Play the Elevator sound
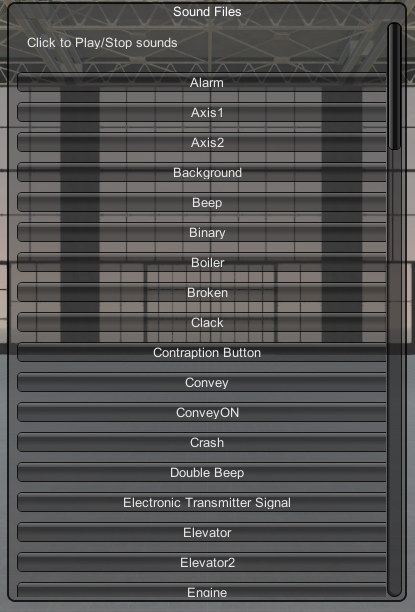415x612 pixels. point(201,534)
